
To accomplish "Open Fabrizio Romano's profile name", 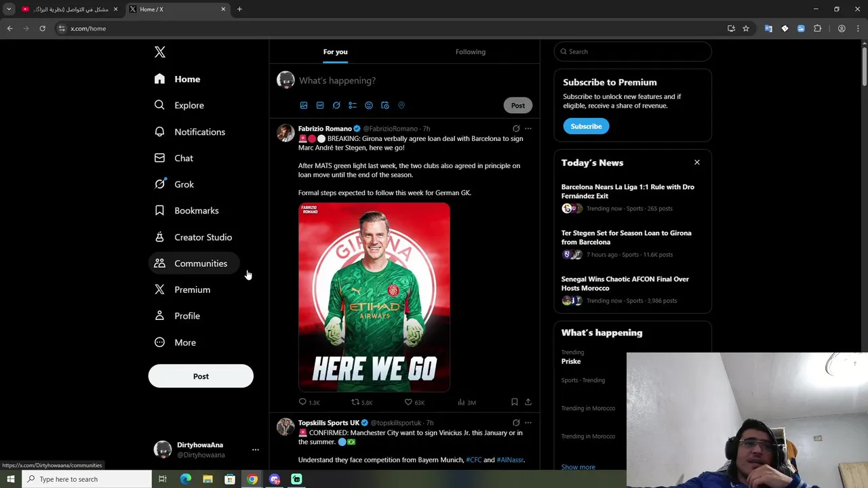I will [325, 129].
